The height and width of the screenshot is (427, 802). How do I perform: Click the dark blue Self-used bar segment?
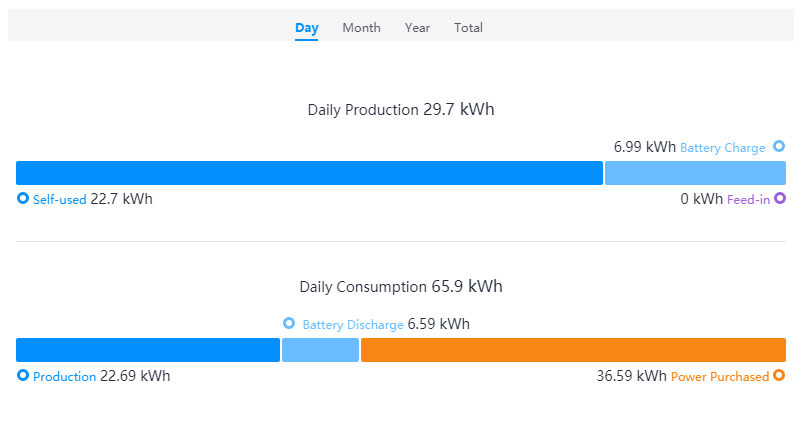coord(309,173)
